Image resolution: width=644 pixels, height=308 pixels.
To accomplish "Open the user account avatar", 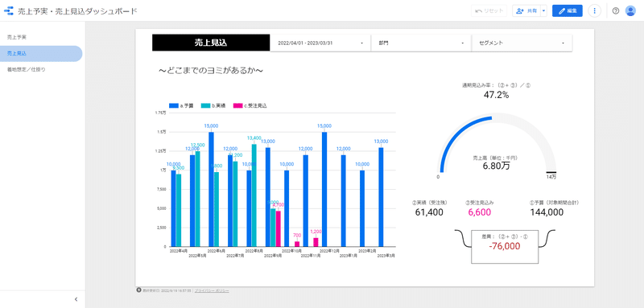I will click(x=630, y=11).
